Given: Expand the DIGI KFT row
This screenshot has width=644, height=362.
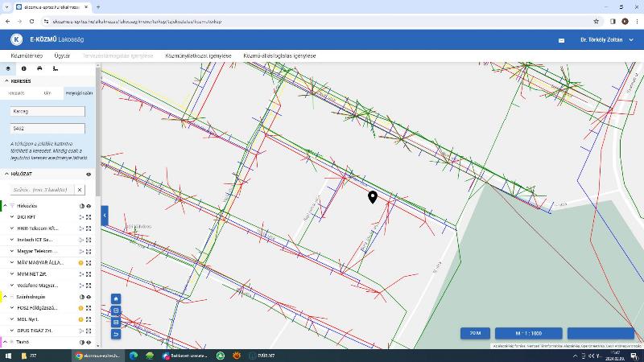Looking at the screenshot, I should tap(12, 216).
